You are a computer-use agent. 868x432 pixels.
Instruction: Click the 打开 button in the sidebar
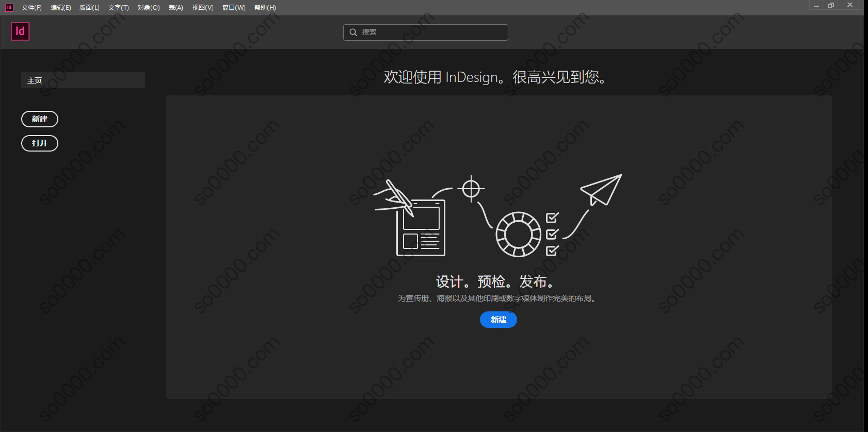click(x=40, y=143)
